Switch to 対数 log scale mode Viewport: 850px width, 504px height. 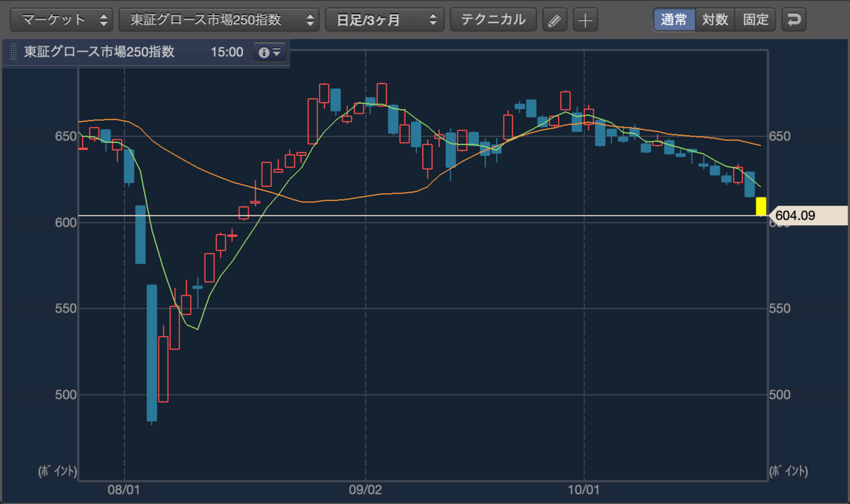[715, 20]
